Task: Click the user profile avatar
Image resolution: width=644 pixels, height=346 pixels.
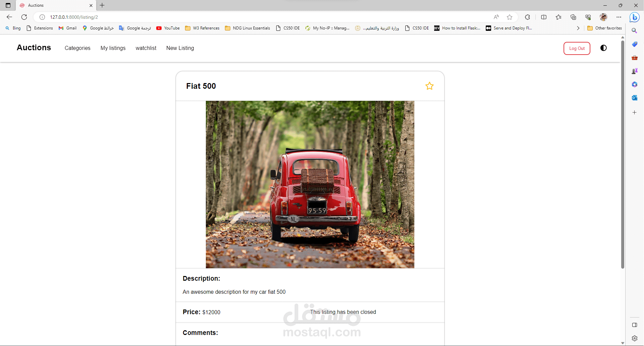Action: pyautogui.click(x=603, y=17)
